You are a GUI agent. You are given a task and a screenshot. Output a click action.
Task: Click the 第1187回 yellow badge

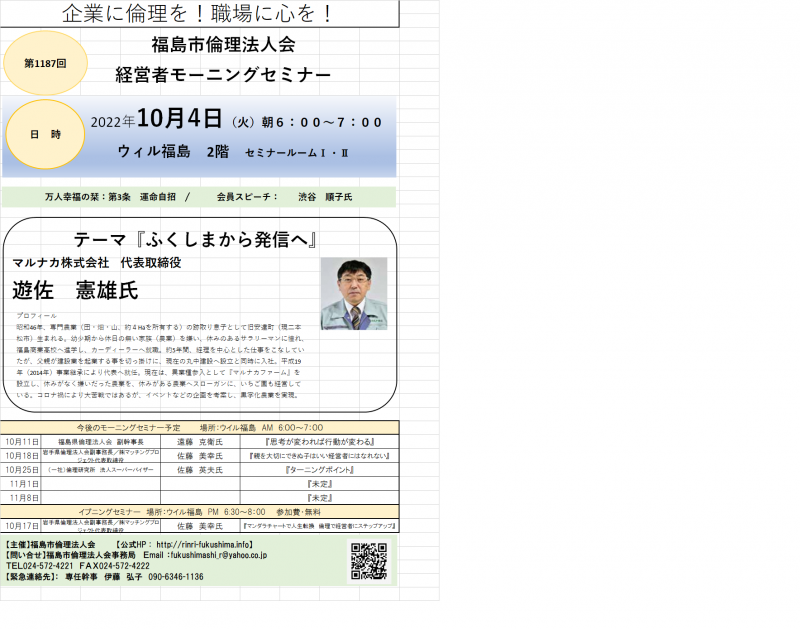[x=45, y=61]
